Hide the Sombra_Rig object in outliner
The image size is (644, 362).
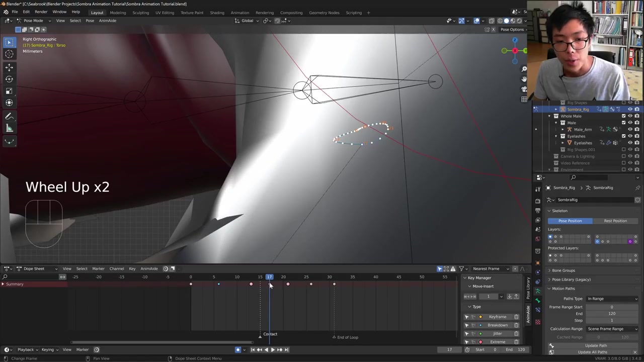point(630,109)
